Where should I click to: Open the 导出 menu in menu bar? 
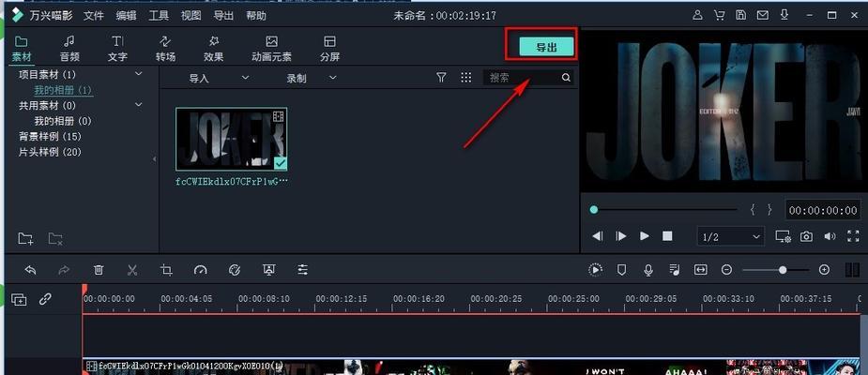coord(223,16)
